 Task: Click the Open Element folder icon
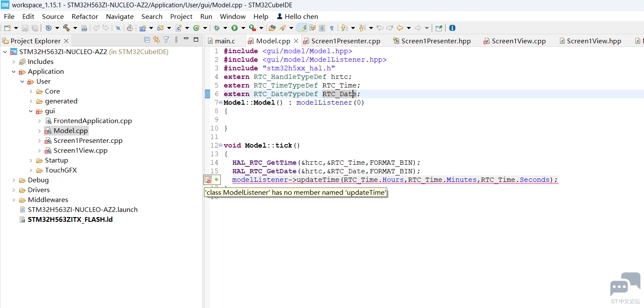click(272, 28)
